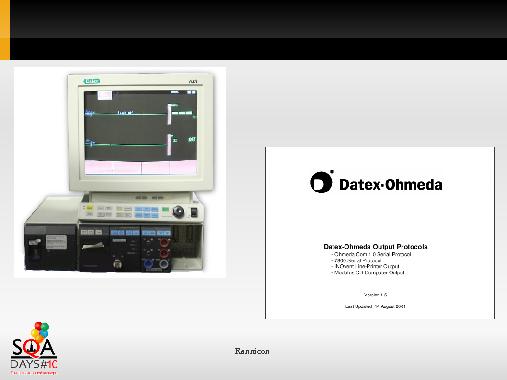Click the Datex-Ohmeda Output Protocols heading
Viewport: 507px width, 380px height.
click(x=375, y=247)
